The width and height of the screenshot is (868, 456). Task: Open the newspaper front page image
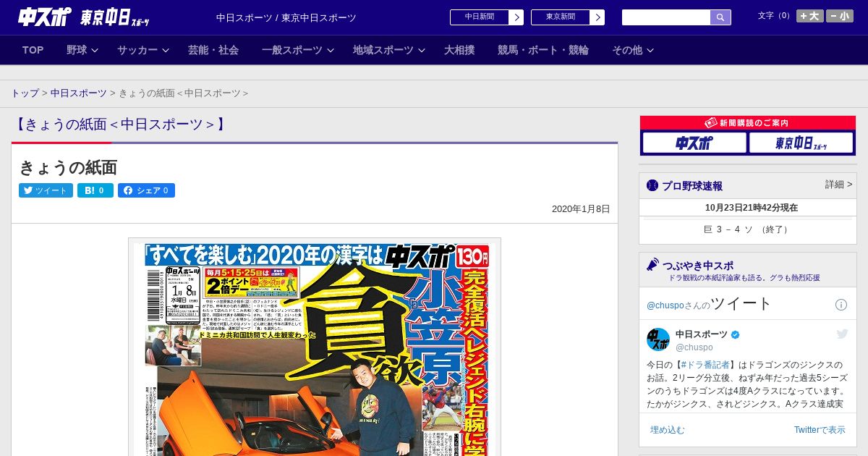click(315, 347)
